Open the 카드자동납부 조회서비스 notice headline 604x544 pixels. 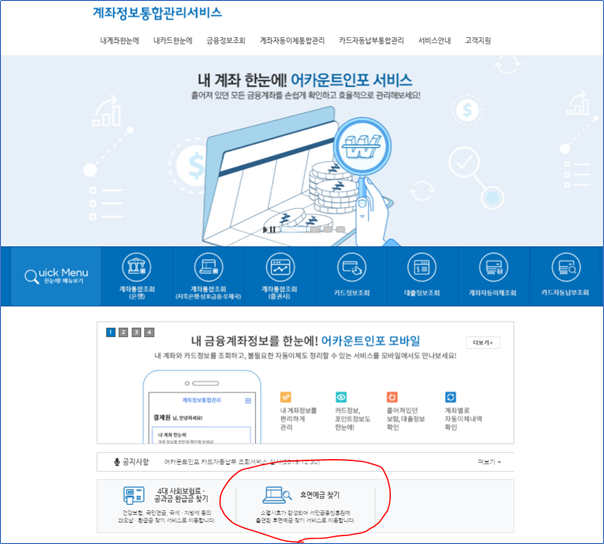coord(242,462)
